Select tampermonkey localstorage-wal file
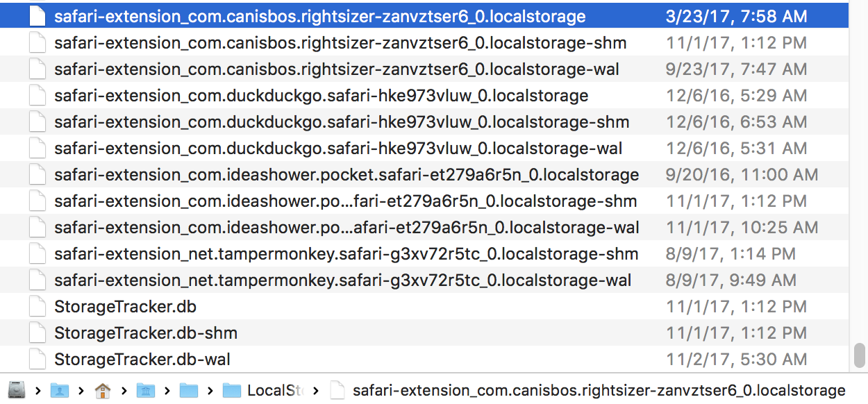The image size is (868, 404). pos(424,280)
